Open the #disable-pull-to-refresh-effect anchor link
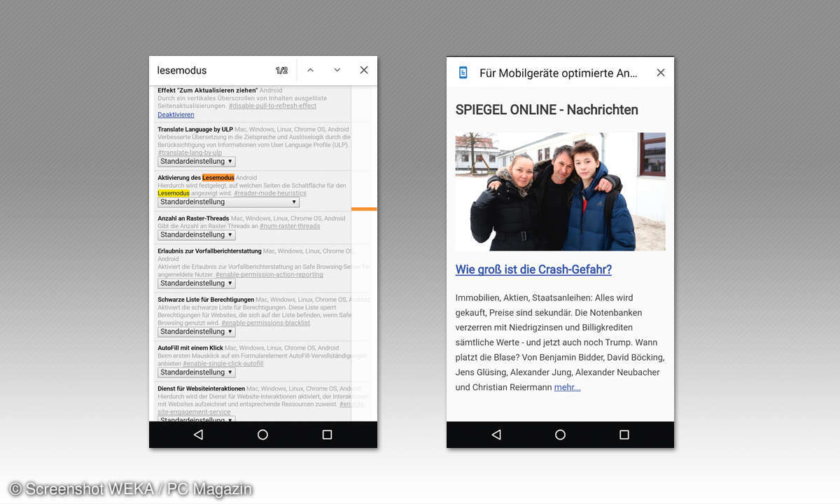The width and height of the screenshot is (840, 504). 272,106
